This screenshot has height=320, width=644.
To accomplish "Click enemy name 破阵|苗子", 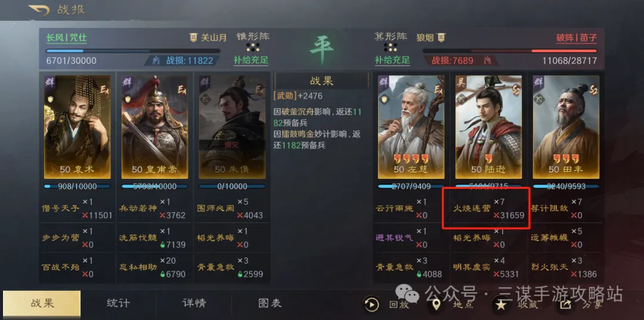I will pyautogui.click(x=577, y=38).
